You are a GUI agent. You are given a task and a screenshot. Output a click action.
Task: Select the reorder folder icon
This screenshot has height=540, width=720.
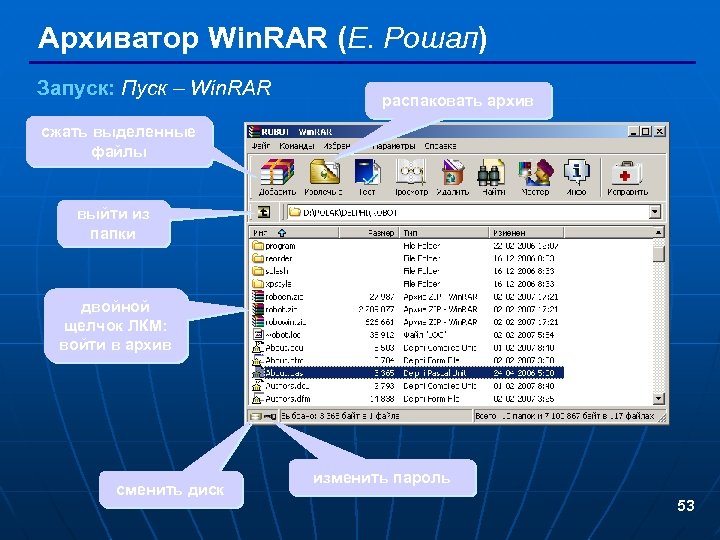258,258
